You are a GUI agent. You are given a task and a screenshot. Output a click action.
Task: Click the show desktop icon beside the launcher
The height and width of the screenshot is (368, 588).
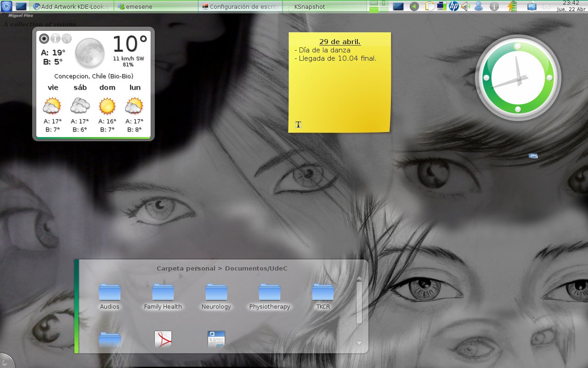coord(21,6)
